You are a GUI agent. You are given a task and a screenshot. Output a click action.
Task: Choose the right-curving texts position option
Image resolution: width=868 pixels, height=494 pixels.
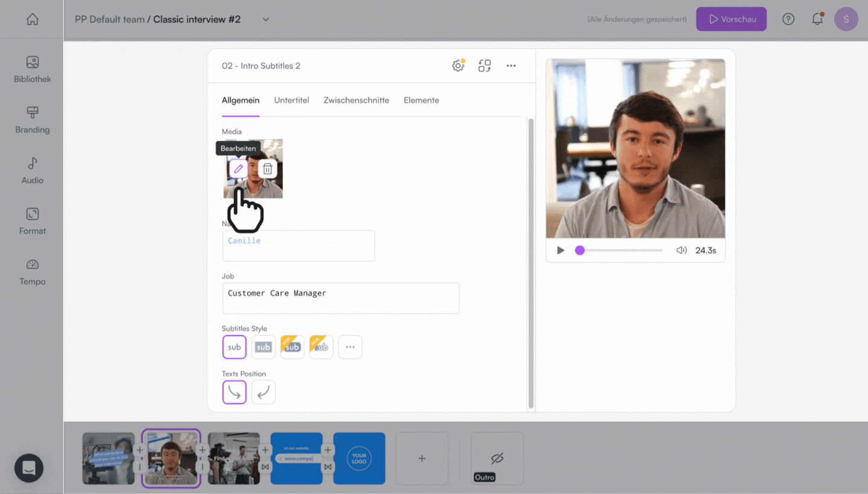pos(234,392)
